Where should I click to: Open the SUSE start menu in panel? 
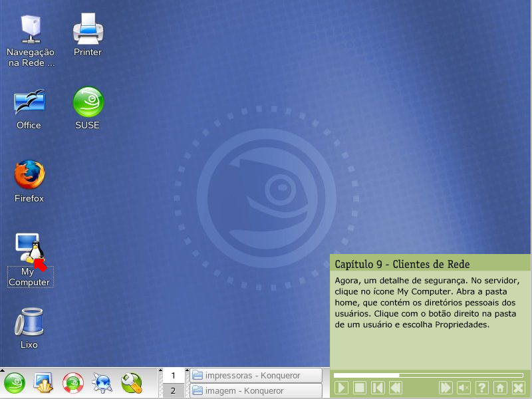(15, 383)
